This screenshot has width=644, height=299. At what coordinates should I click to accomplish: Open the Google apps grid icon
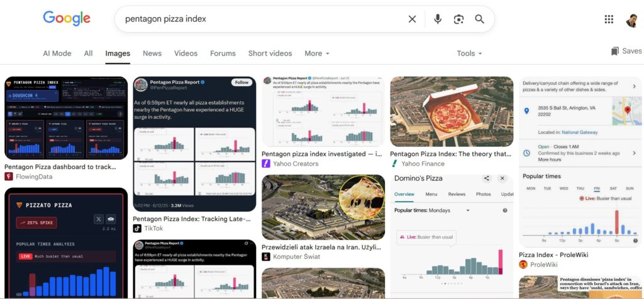[609, 19]
